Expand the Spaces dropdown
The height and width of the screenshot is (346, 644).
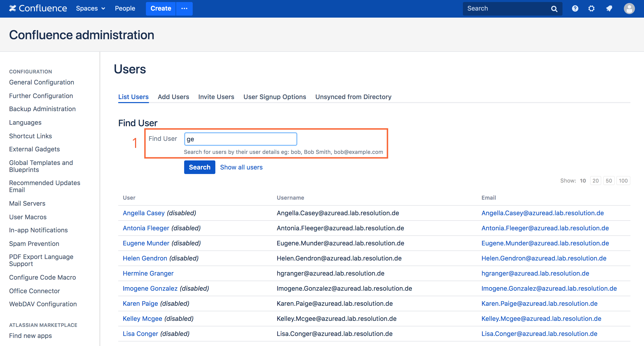click(91, 8)
